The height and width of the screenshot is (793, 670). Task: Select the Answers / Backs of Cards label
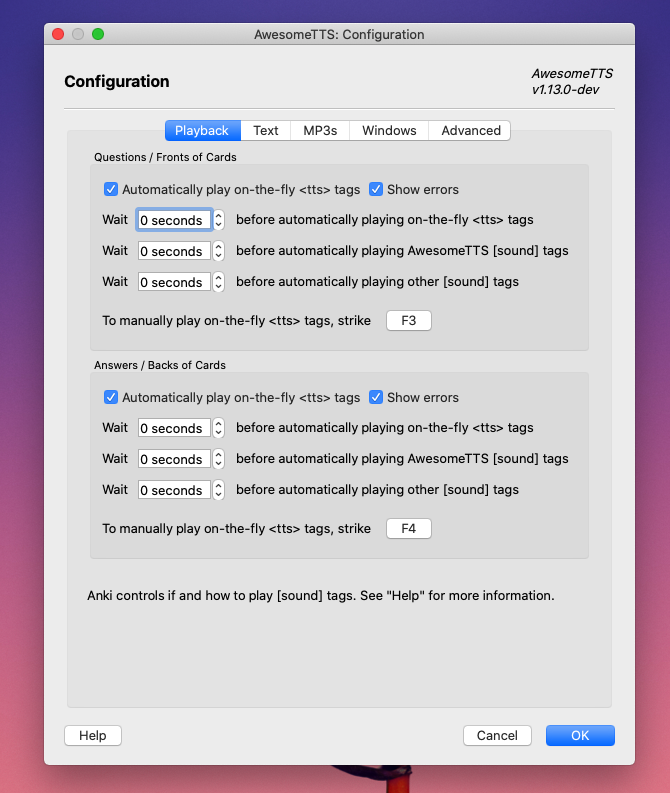(x=160, y=365)
